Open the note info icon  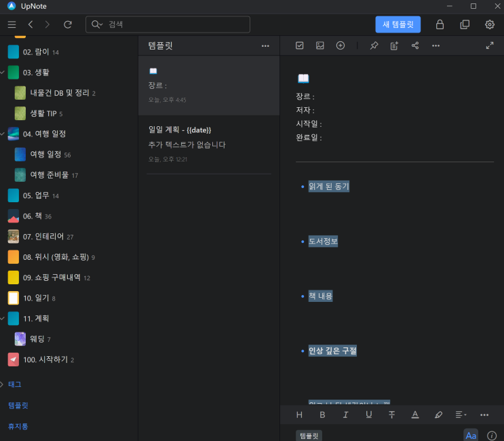tap(492, 436)
